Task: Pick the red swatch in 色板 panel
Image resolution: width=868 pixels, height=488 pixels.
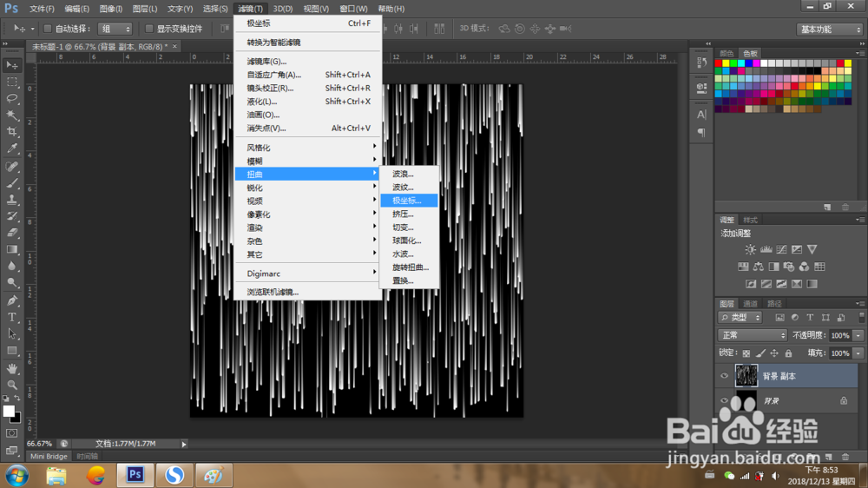Action: click(x=719, y=63)
